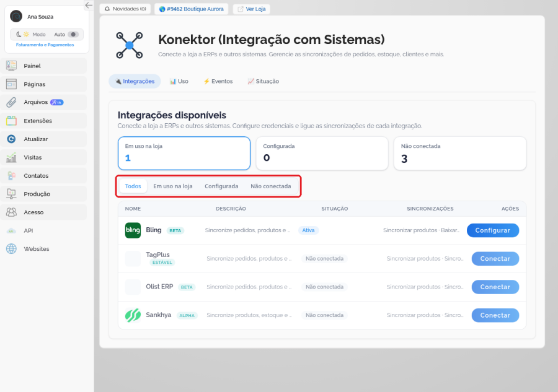Switch to the Integrações tab
The height and width of the screenshot is (392, 558).
point(135,81)
